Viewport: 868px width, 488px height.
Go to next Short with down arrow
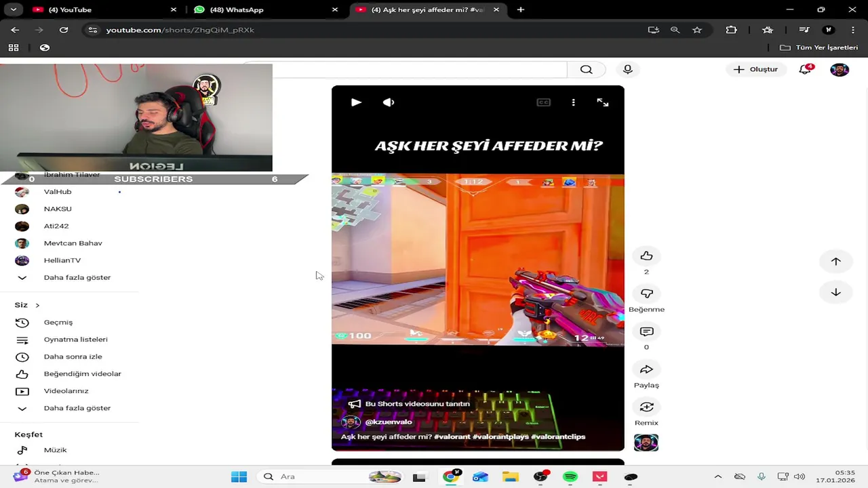tap(835, 292)
